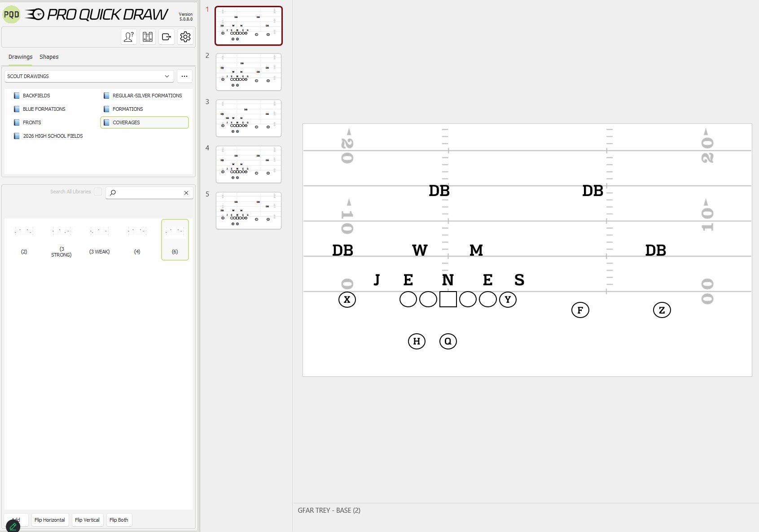The width and height of the screenshot is (759, 532).
Task: Click the Flip Horizontal button
Action: (x=50, y=520)
